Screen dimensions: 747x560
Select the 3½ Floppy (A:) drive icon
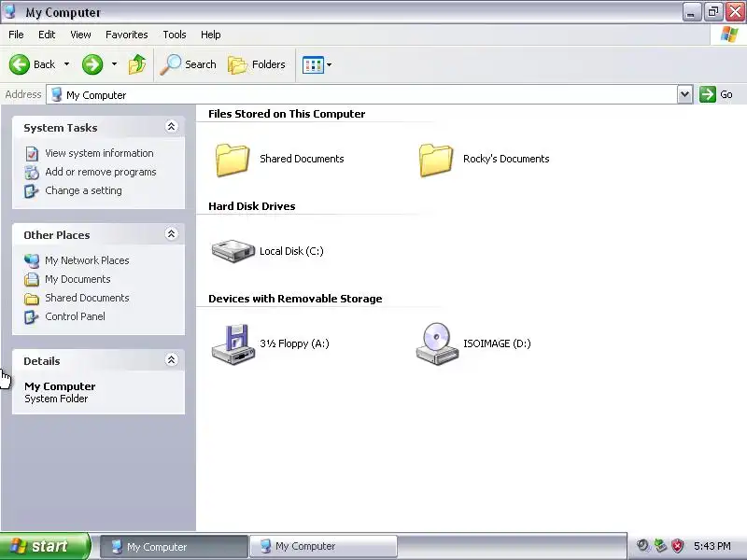click(233, 344)
